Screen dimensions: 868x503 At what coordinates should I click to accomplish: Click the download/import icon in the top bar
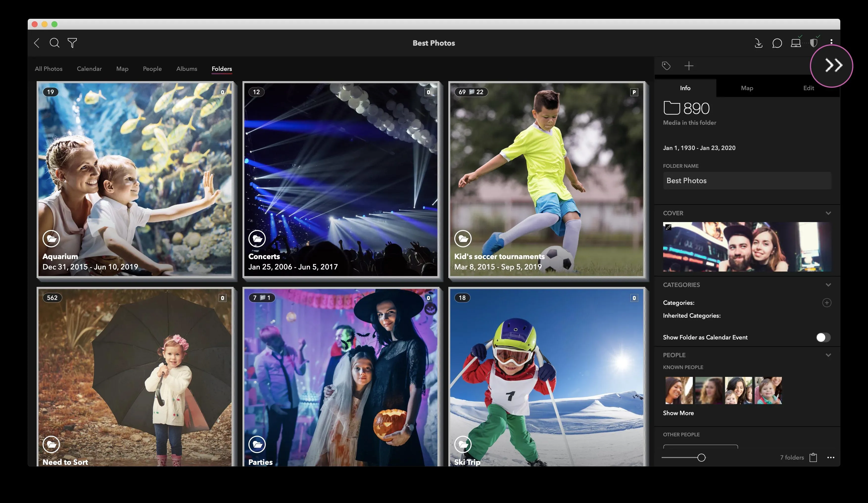point(758,43)
